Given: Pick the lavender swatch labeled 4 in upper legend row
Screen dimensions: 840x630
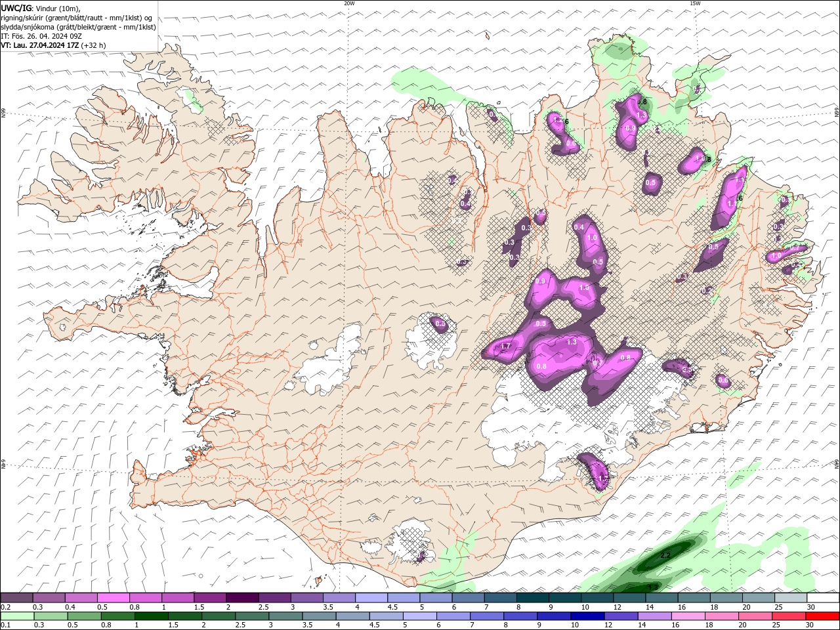Looking at the screenshot, I should pyautogui.click(x=371, y=598).
